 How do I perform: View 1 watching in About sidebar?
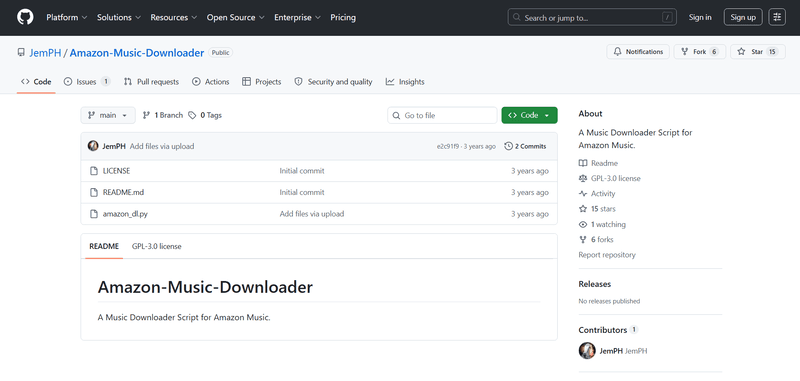(608, 224)
